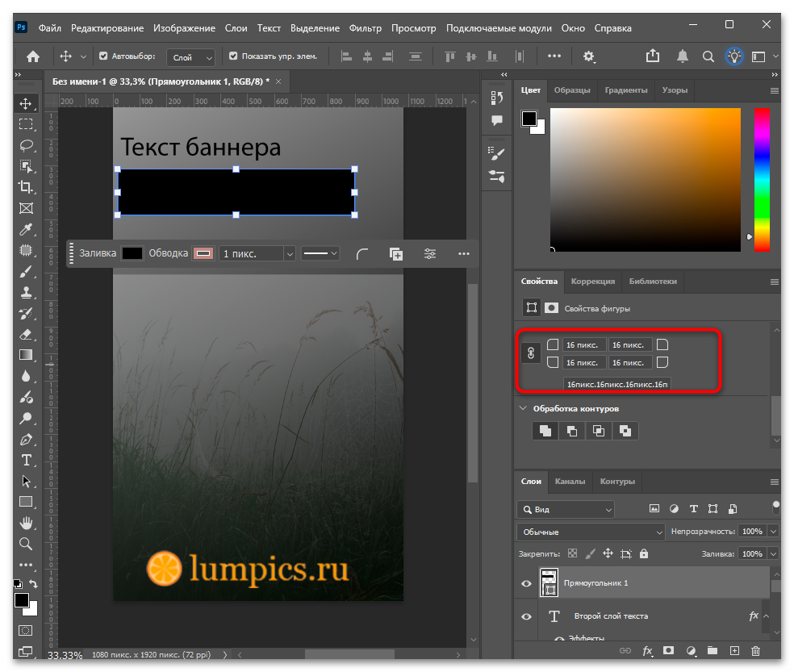The image size is (794, 672).
Task: Select the Gradient tool
Action: (x=26, y=355)
